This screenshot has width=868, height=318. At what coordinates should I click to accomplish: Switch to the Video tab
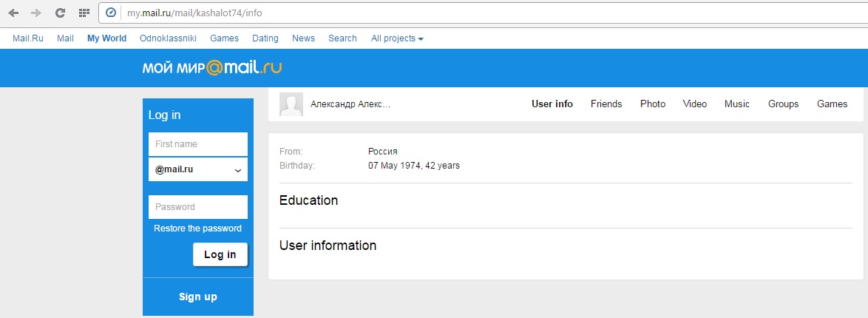click(x=695, y=104)
